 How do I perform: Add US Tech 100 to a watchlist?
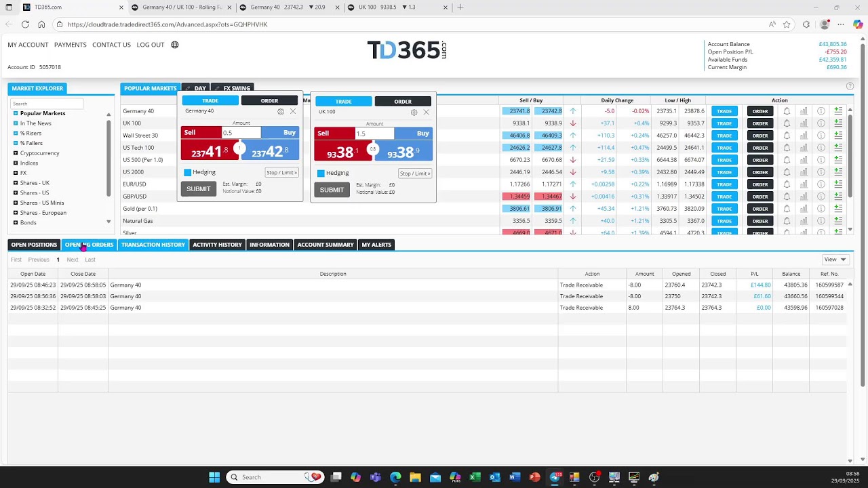click(838, 148)
